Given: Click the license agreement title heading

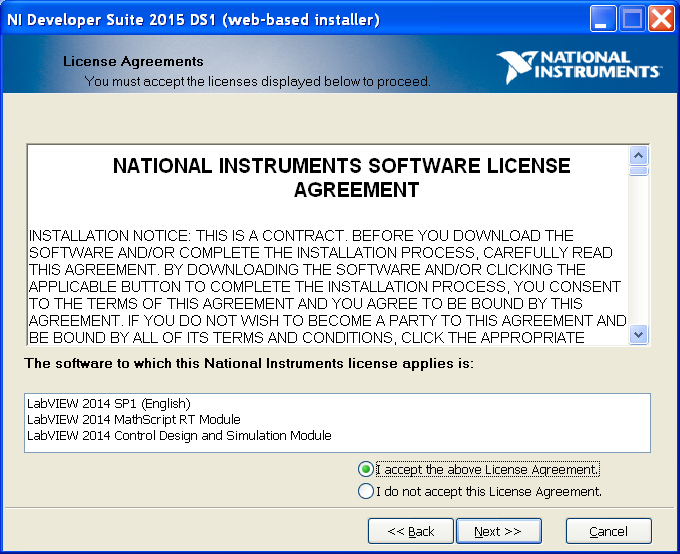Looking at the screenshot, I should [x=341, y=177].
